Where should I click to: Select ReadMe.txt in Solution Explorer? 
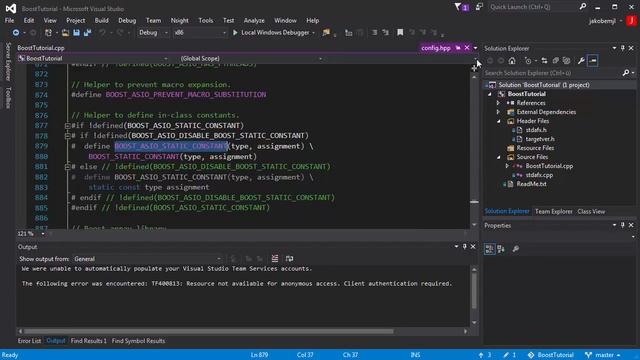[531, 184]
